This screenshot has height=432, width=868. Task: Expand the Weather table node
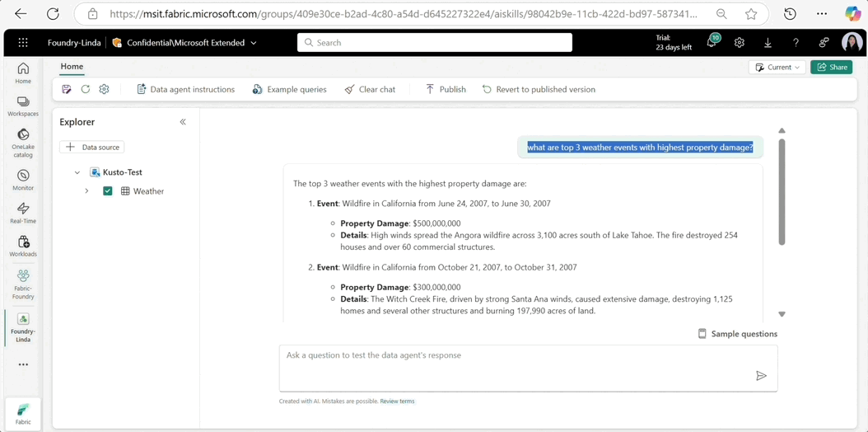pos(86,191)
